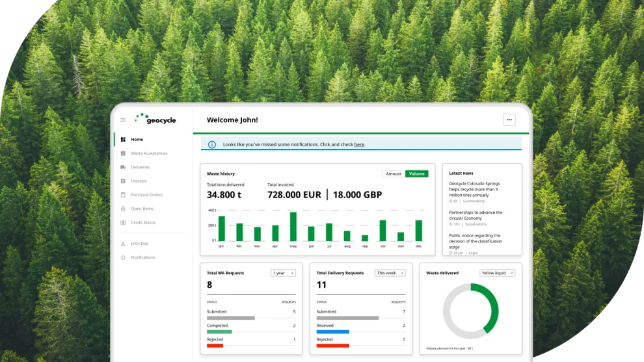This screenshot has height=362, width=644.
Task: Open the 'This week' period dropdown
Action: point(390,273)
